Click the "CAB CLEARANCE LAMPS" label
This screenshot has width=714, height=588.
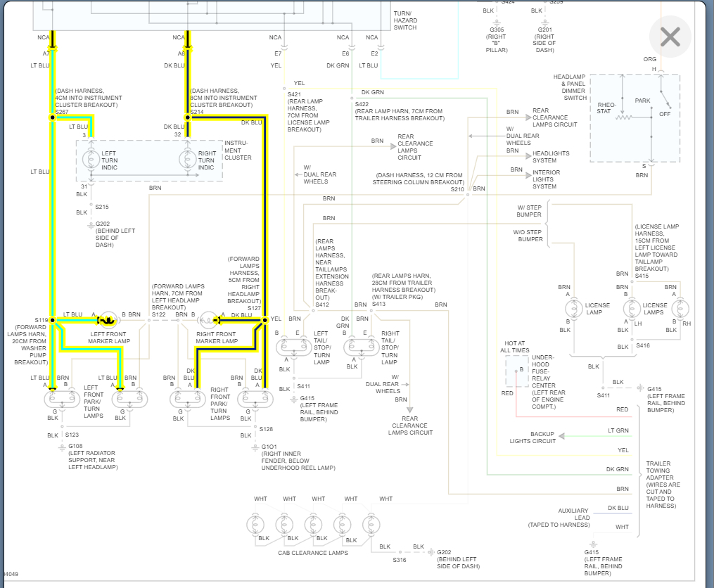pyautogui.click(x=313, y=553)
